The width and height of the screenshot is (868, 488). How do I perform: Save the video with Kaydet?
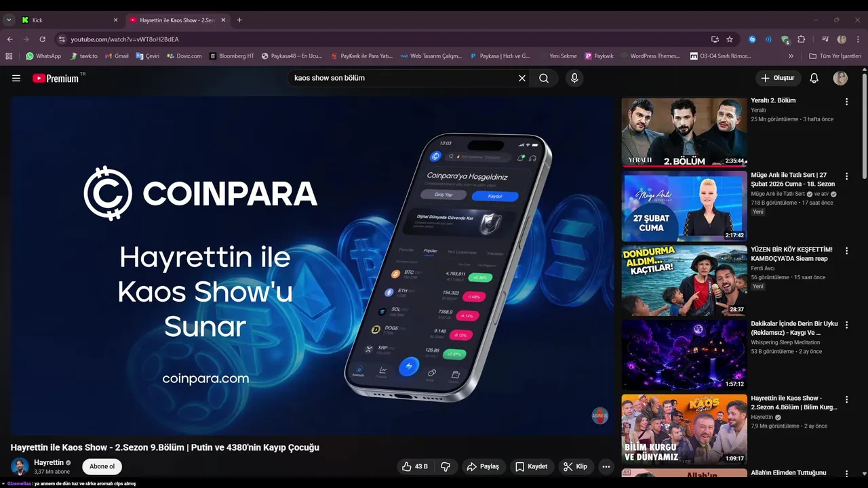coord(531,466)
